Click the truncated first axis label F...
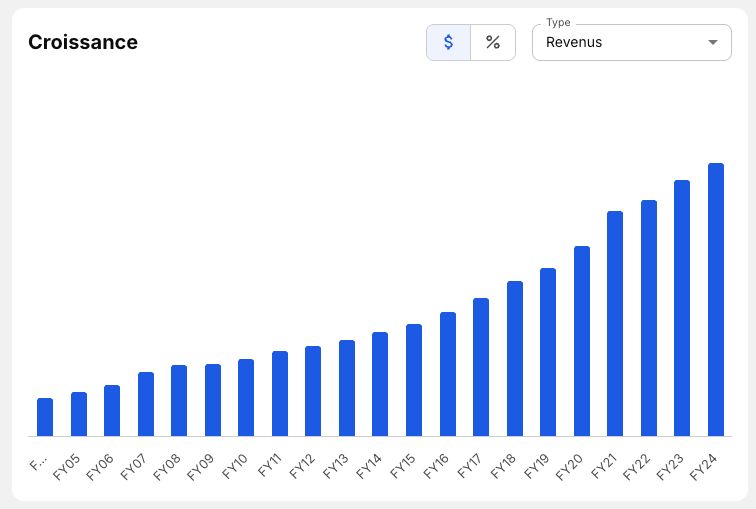The width and height of the screenshot is (756, 509). [38, 464]
